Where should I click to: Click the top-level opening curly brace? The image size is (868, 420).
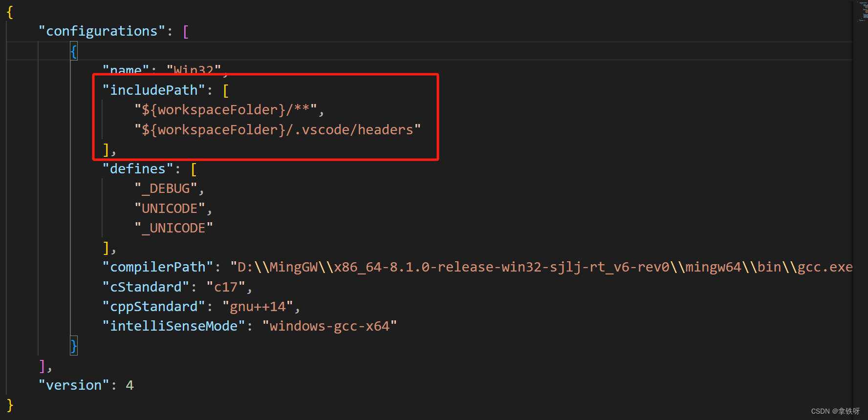point(10,12)
